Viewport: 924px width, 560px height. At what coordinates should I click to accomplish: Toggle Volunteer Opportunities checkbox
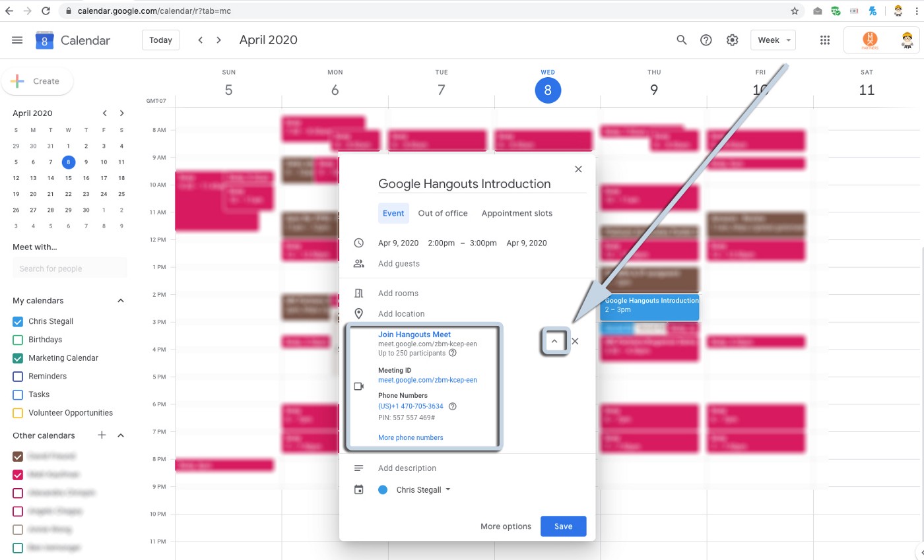[18, 413]
